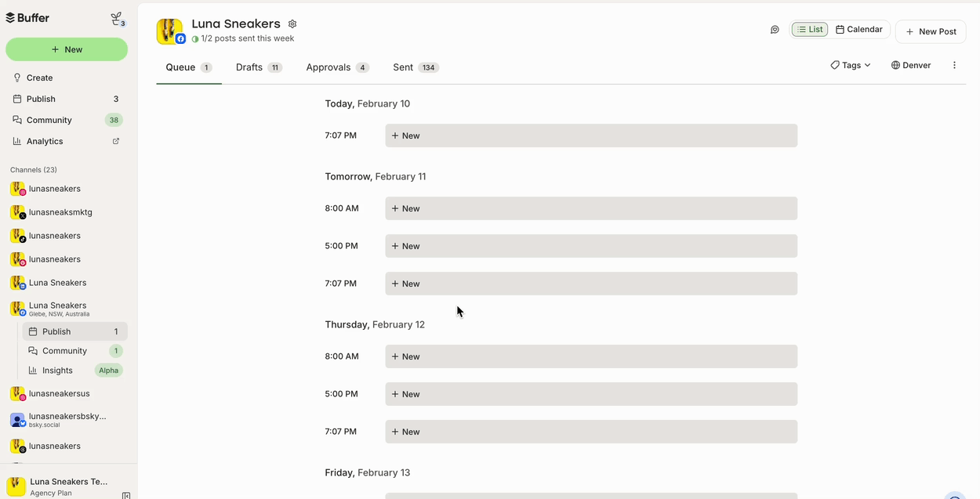Click the Buffer logo
The width and height of the screenshot is (980, 499).
pos(29,16)
